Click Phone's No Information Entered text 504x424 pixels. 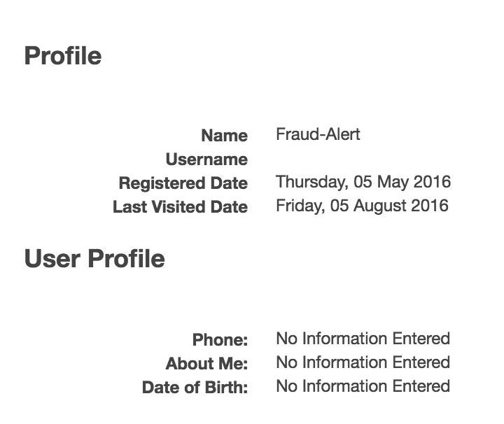click(363, 339)
